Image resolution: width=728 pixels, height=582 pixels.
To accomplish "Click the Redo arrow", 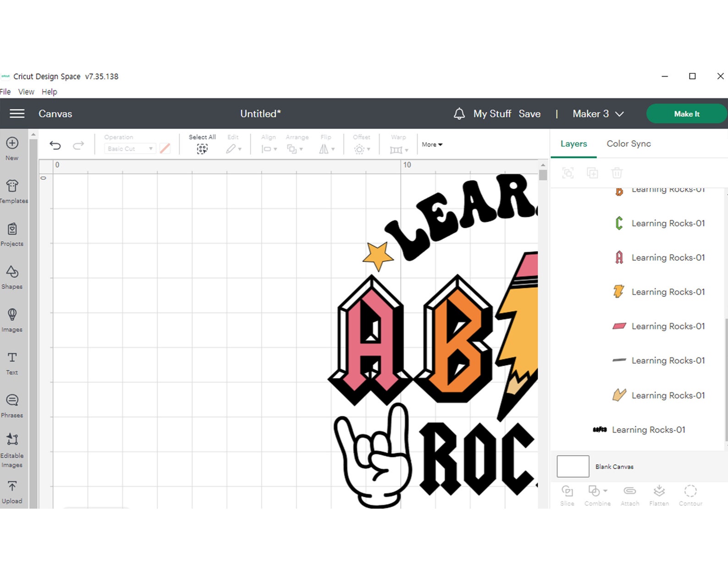I will click(x=78, y=145).
